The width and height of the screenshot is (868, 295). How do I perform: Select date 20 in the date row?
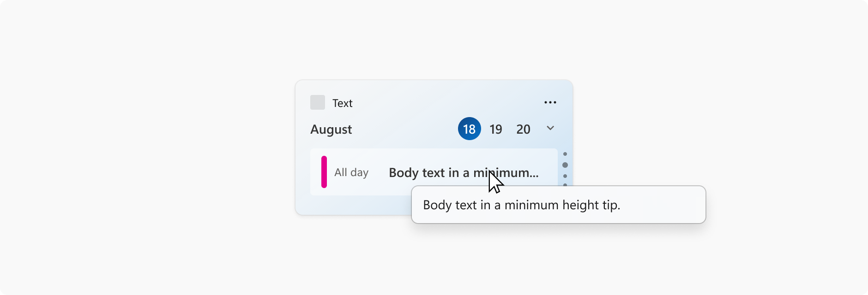523,129
